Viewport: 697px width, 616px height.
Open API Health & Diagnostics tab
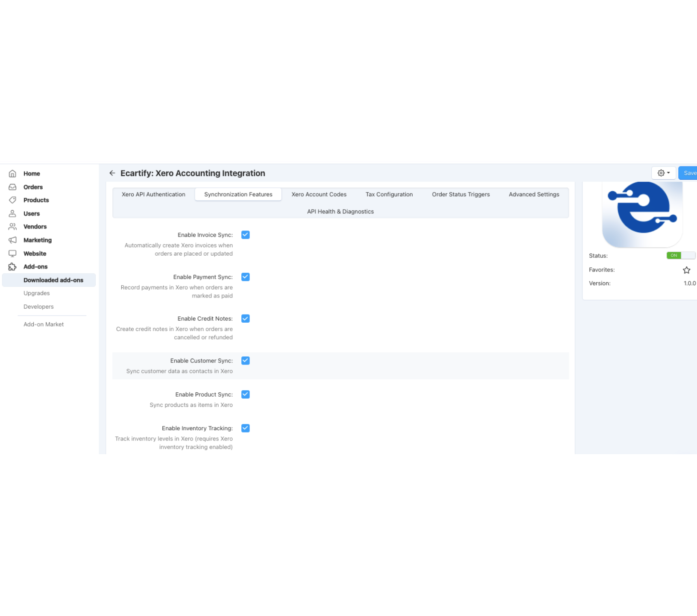click(x=340, y=212)
